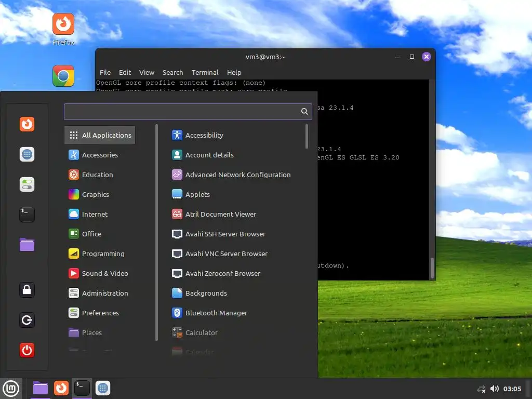532x399 pixels.
Task: Open the volume tray icon
Action: pos(495,389)
